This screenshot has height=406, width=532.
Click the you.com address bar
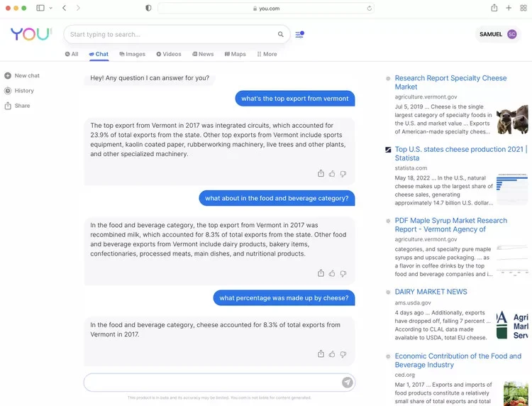pos(266,8)
